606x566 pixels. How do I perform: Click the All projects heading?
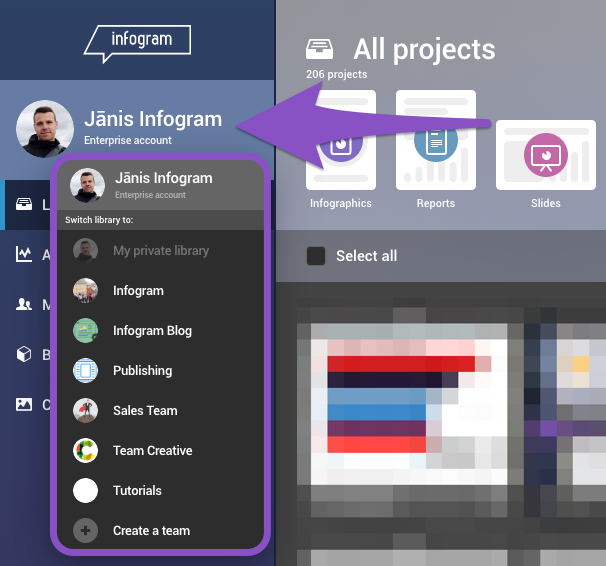424,49
